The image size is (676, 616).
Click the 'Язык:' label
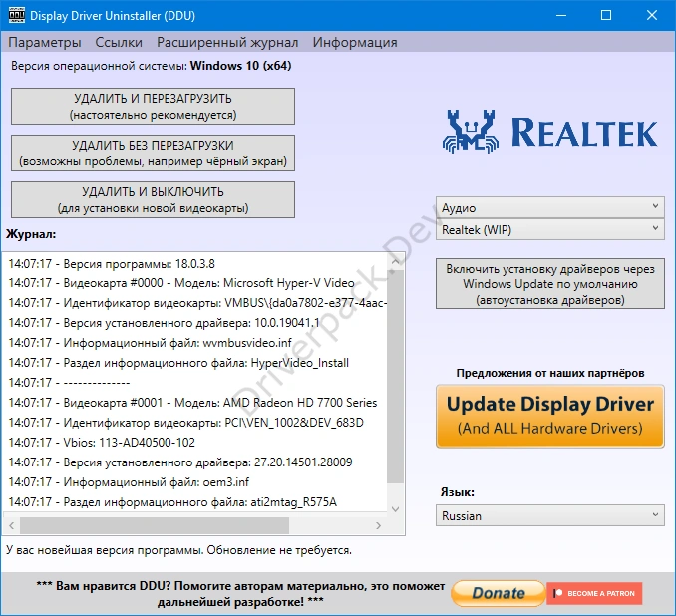coord(457,492)
